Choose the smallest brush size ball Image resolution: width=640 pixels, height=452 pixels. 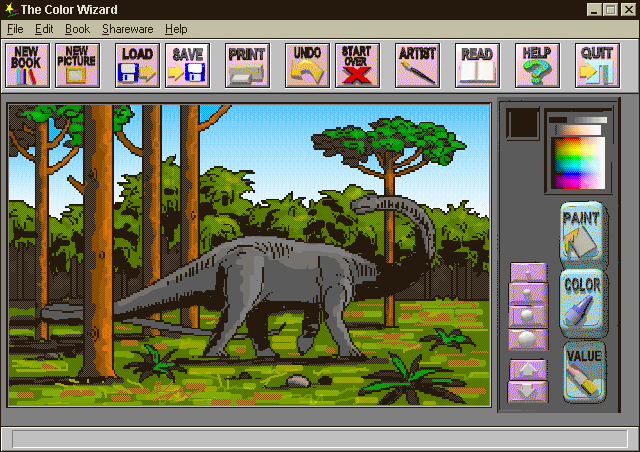click(528, 273)
